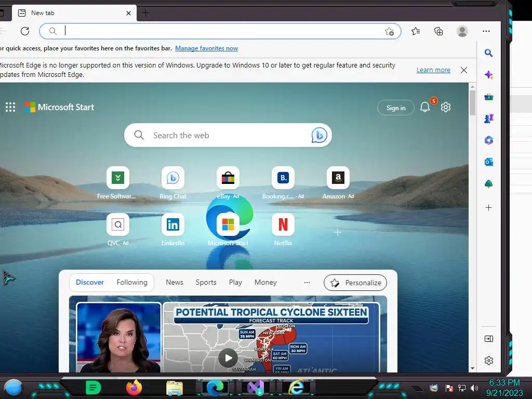Launch Internet Explorer from taskbar
The image size is (532, 399).
297,388
